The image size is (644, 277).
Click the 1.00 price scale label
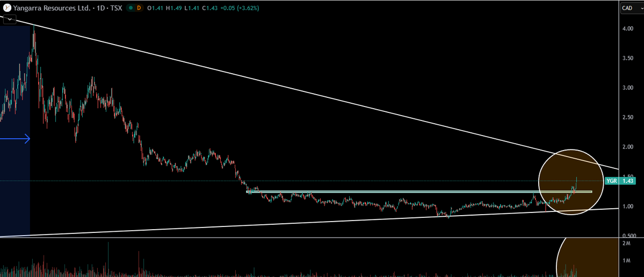coord(627,206)
